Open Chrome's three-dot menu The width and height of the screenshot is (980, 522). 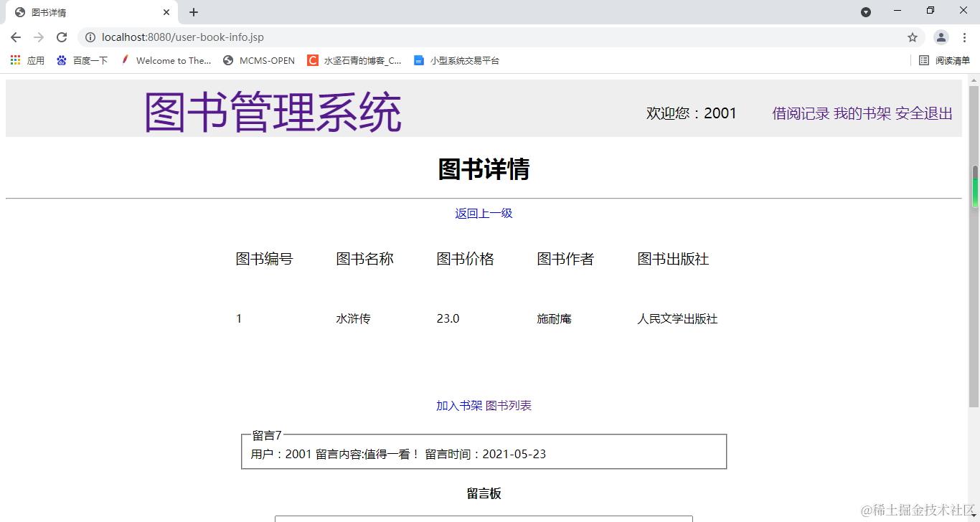click(x=964, y=37)
